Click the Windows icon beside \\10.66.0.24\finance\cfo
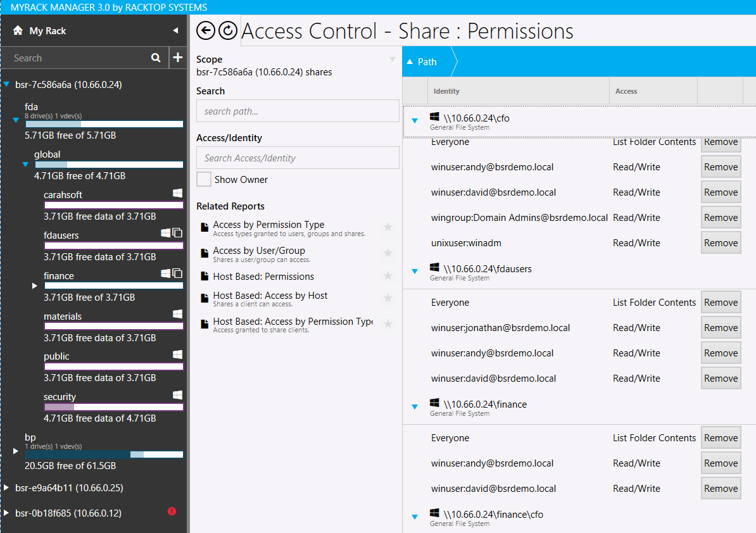756x533 pixels. (x=434, y=513)
